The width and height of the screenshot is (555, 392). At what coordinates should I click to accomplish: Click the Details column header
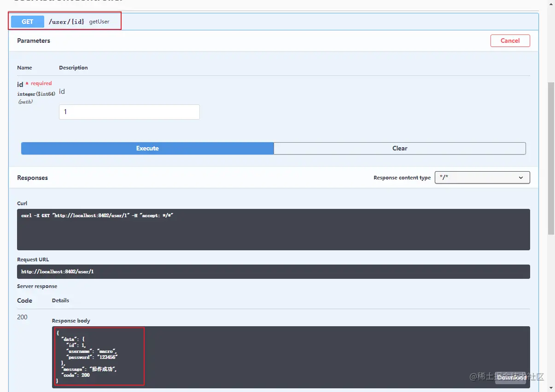pos(60,300)
